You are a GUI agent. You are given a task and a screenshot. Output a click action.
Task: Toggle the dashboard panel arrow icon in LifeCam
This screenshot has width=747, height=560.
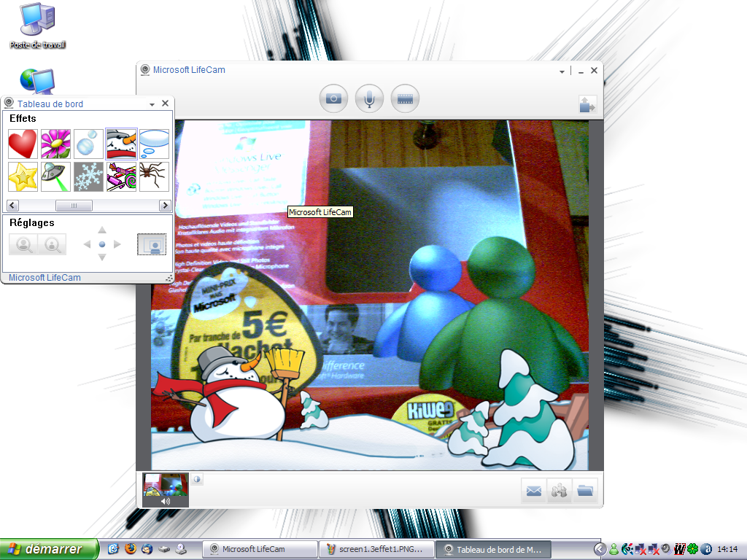pos(587,104)
